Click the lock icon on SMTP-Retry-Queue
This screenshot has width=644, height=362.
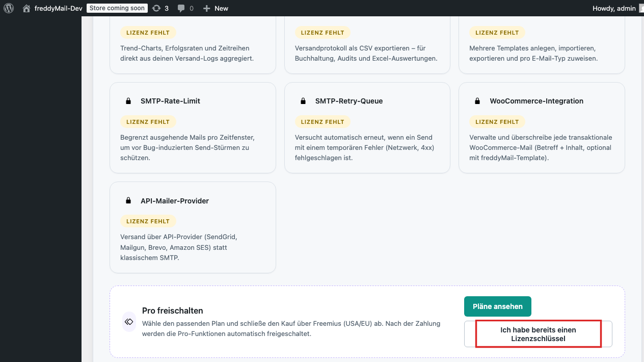pos(303,101)
